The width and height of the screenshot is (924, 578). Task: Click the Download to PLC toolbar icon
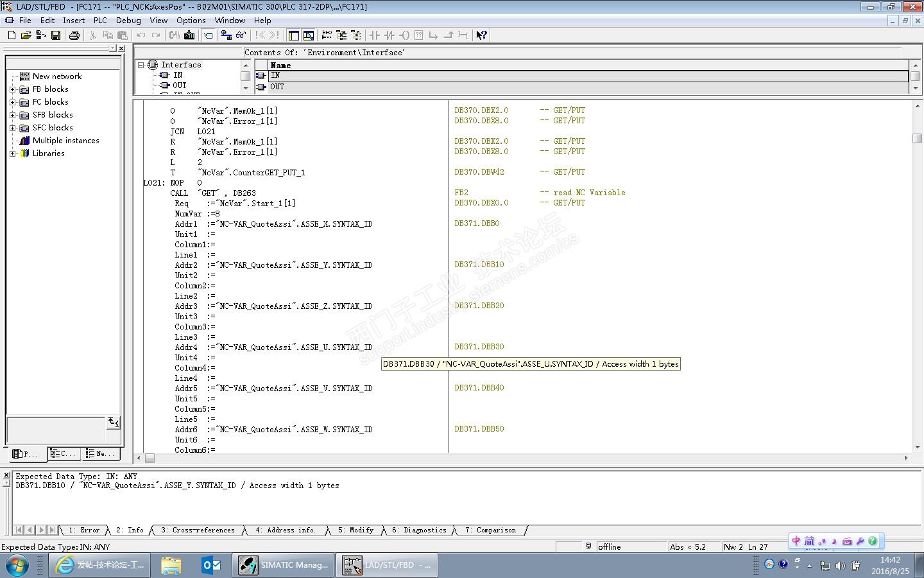tap(189, 35)
